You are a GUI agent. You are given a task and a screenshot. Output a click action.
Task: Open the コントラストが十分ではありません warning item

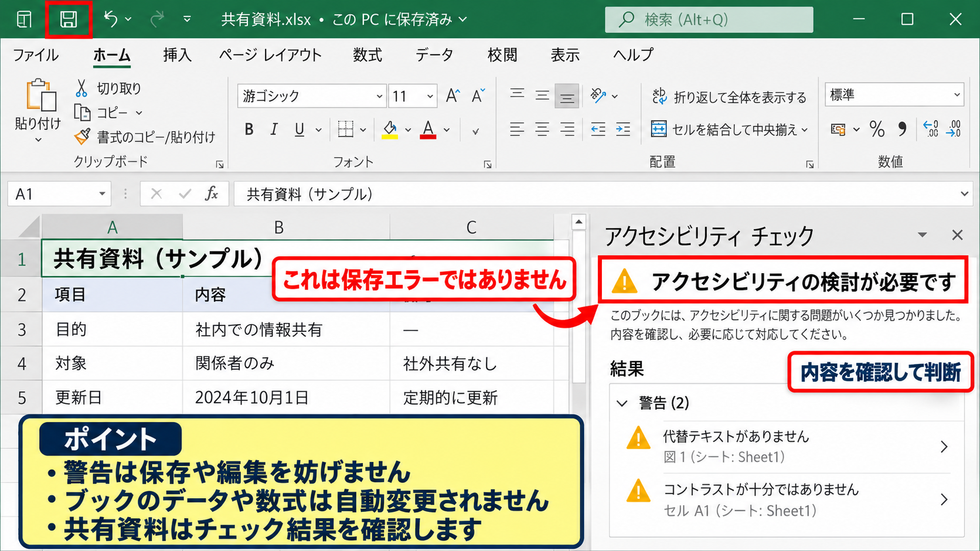(787, 499)
